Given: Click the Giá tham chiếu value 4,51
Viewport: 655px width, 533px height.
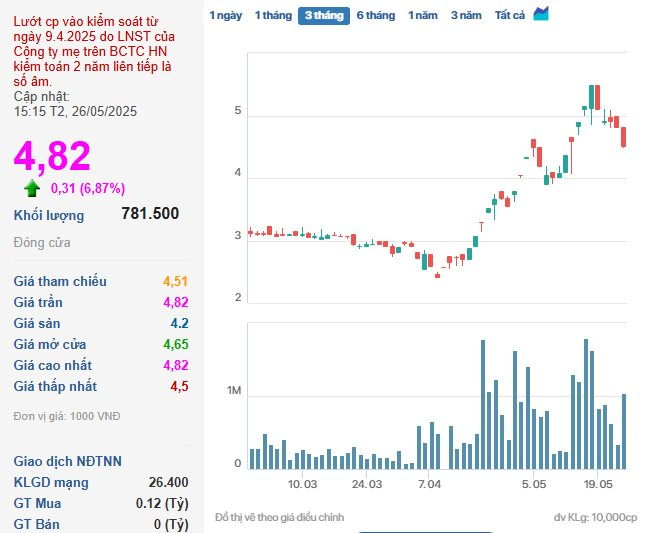Looking at the screenshot, I should [x=175, y=282].
